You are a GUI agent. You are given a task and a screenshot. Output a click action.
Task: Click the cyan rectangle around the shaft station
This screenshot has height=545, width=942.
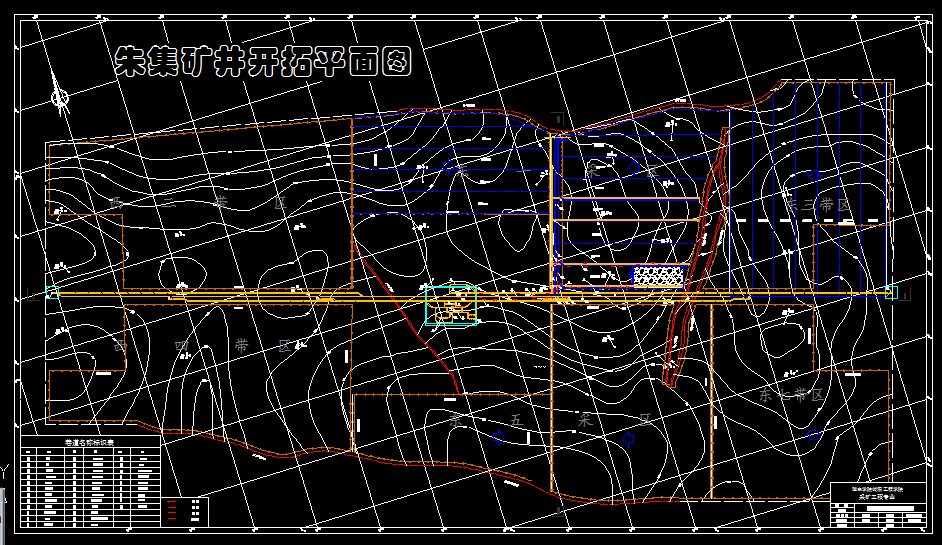[451, 306]
